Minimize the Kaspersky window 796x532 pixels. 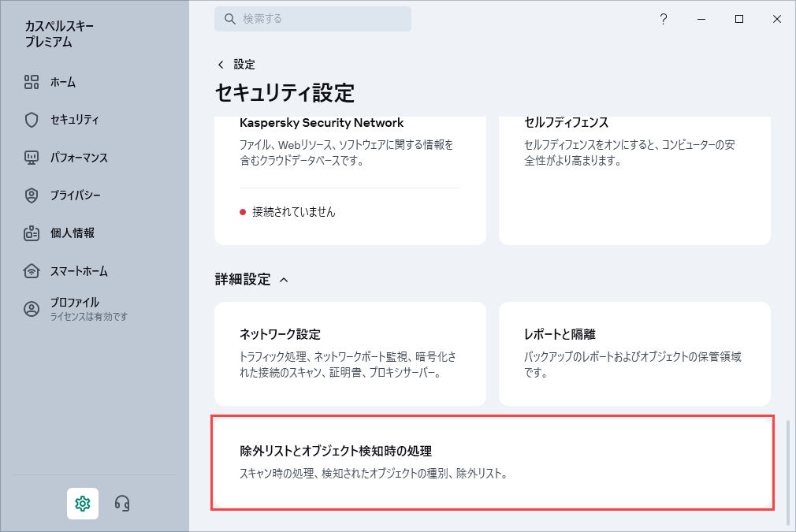[701, 19]
